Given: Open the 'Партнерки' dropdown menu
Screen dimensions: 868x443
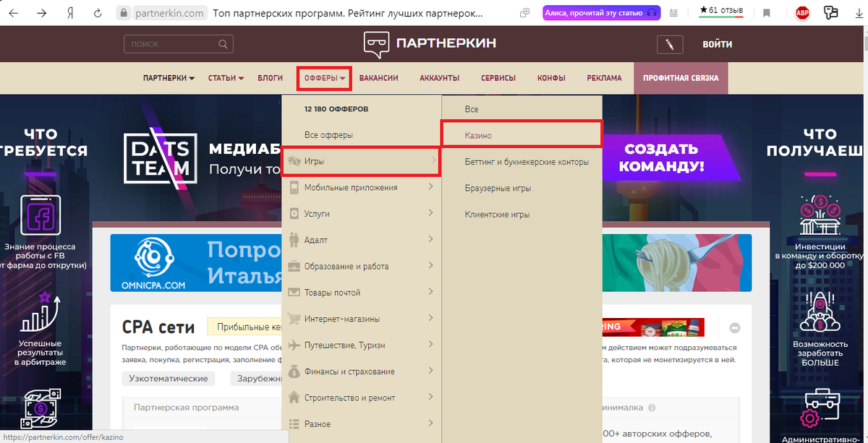Looking at the screenshot, I should point(169,78).
